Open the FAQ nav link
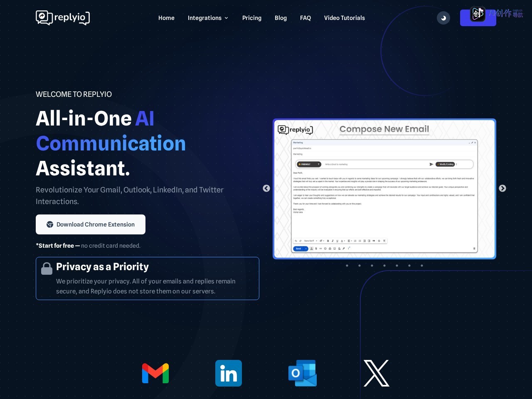Image resolution: width=532 pixels, height=399 pixels. 305,18
